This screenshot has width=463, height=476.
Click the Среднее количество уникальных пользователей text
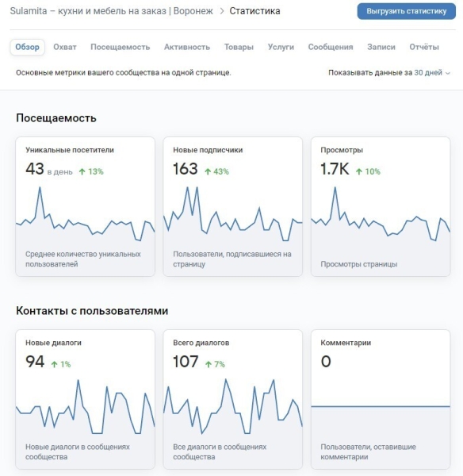tap(83, 259)
